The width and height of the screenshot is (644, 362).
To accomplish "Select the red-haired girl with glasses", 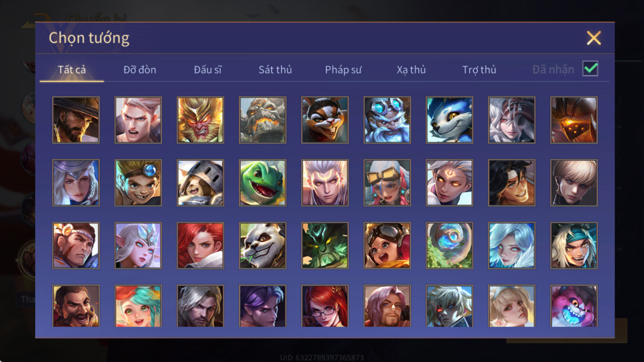I will click(x=325, y=306).
